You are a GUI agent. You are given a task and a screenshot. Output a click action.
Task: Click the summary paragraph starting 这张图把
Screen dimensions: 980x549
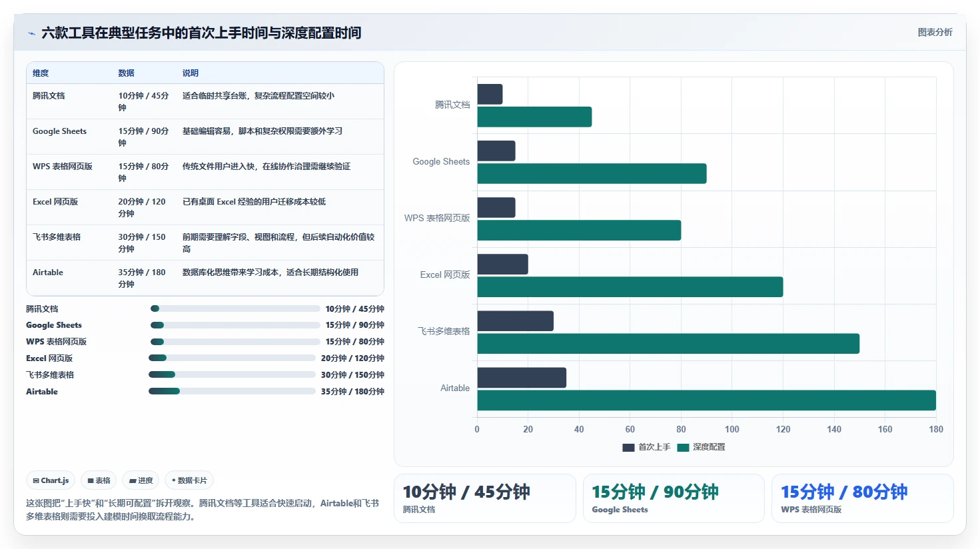click(203, 510)
